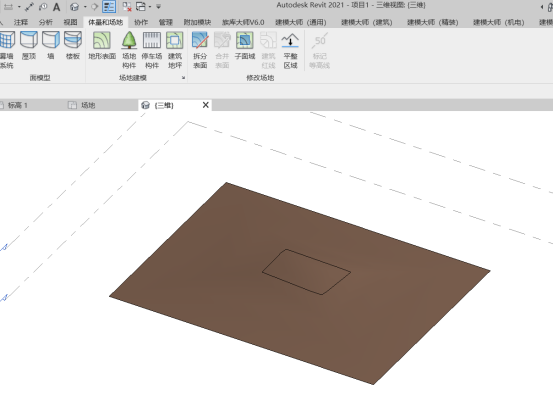Click the tag by category icon
This screenshot has width=554, height=395.
[43, 7]
